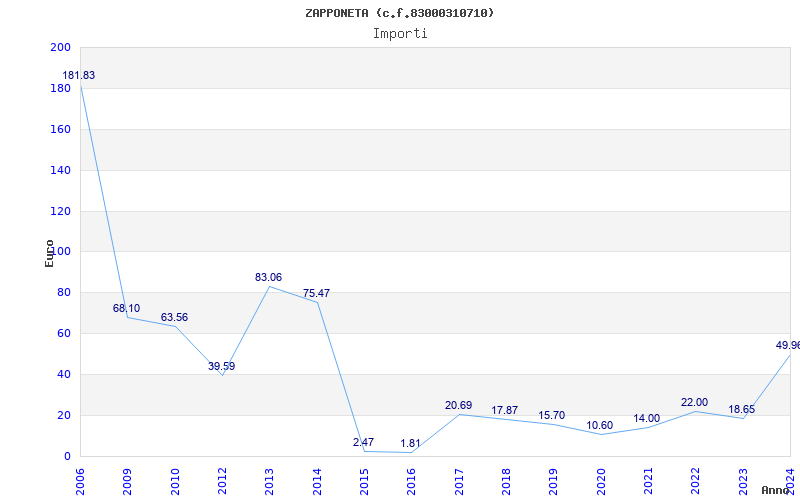Select the 49.96 data label for 2024

point(787,346)
